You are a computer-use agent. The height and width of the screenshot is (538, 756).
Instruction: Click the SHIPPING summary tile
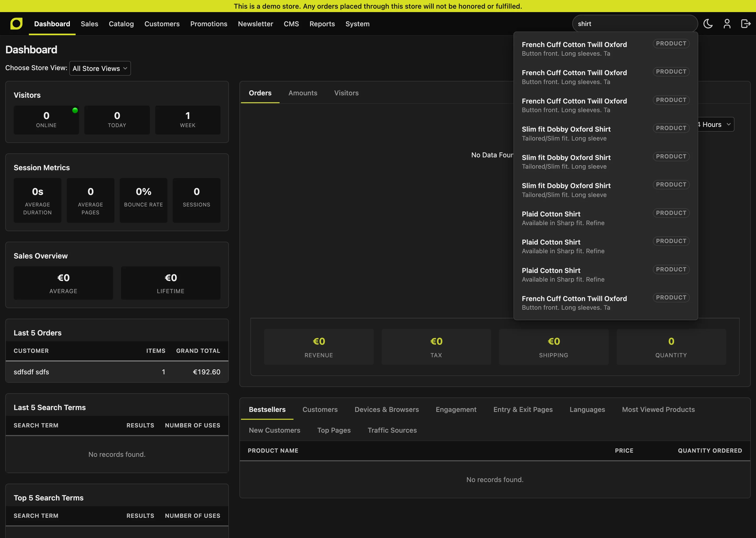[554, 347]
